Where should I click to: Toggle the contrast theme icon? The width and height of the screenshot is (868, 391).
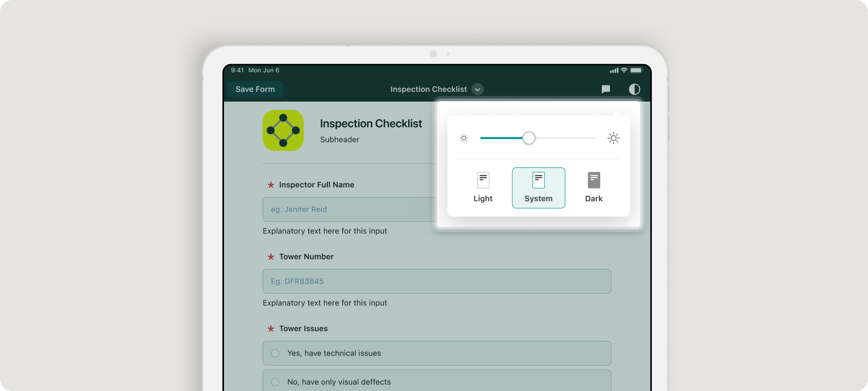tap(634, 89)
